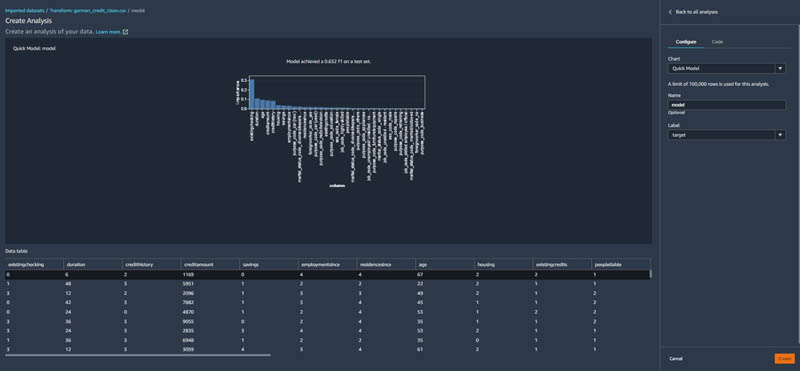Select the employmentsince column header
The height and width of the screenshot is (371, 800).
tap(328, 265)
